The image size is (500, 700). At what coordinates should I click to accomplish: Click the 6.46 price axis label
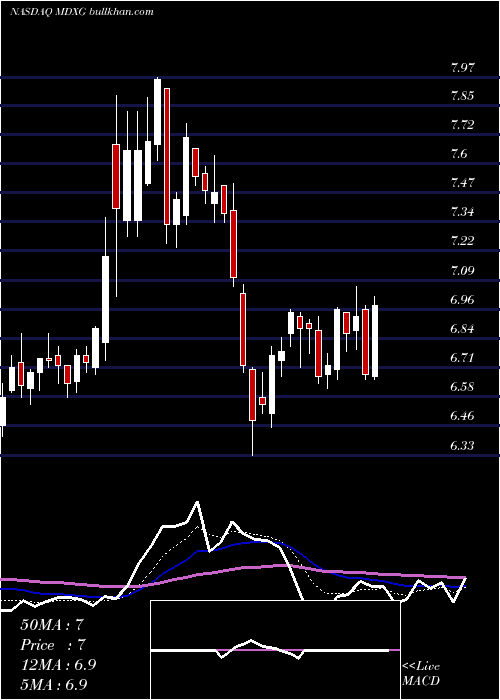(463, 416)
